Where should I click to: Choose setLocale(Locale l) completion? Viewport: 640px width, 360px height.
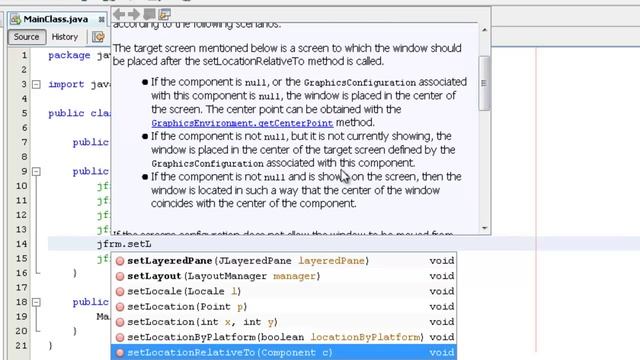point(284,291)
